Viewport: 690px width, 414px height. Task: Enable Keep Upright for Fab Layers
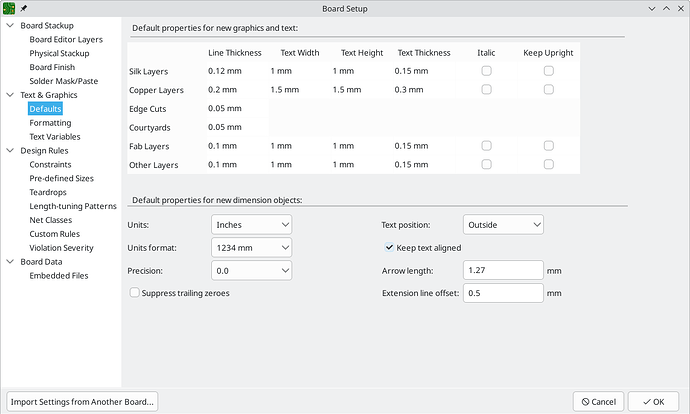pyautogui.click(x=548, y=146)
